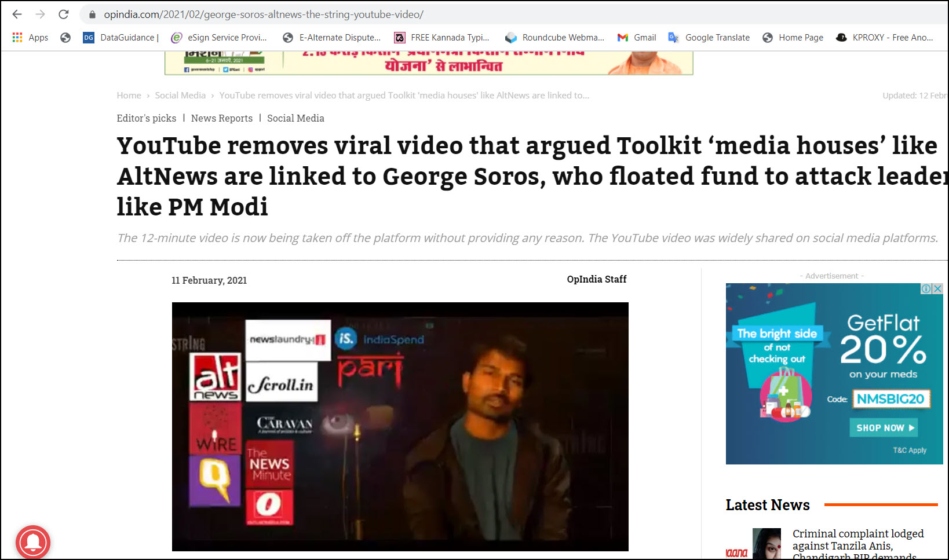Image resolution: width=949 pixels, height=560 pixels.
Task: Open the DataGuidance bookmark
Action: (x=121, y=38)
